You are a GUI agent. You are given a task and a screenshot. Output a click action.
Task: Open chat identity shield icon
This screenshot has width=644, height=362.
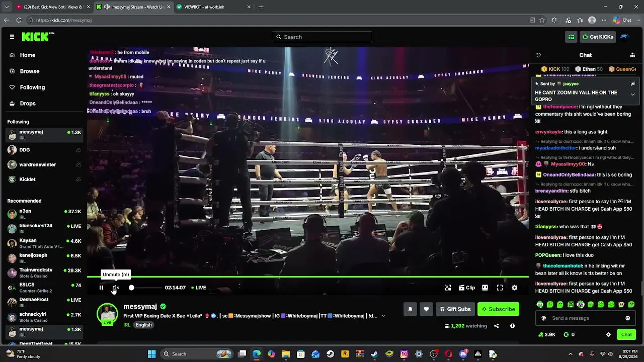coord(543,318)
